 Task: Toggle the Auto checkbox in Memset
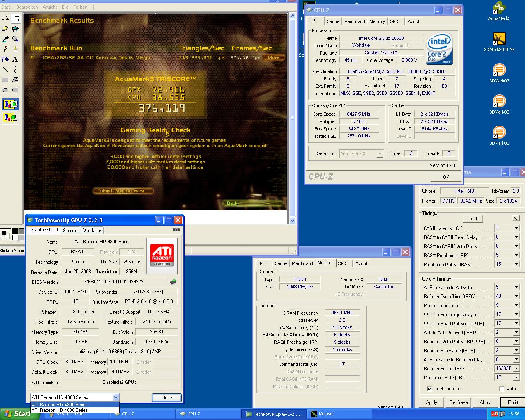502,389
